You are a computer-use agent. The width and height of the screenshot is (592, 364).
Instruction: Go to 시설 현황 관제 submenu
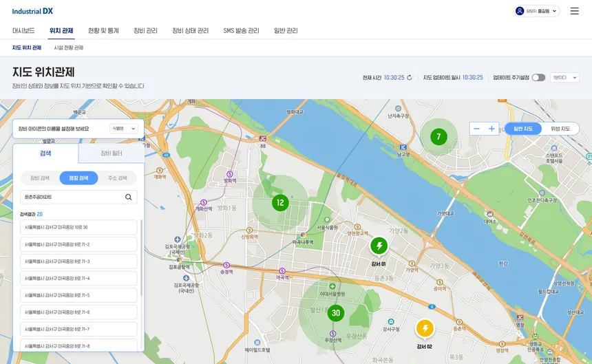pos(68,47)
